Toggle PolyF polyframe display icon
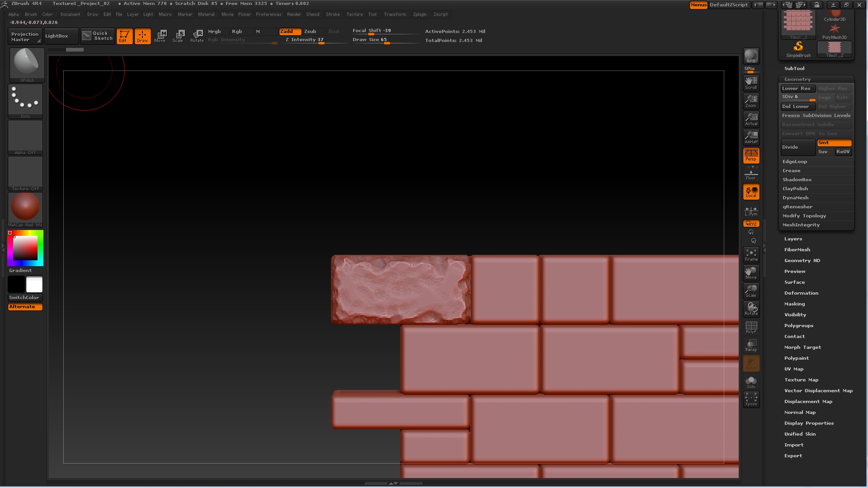This screenshot has width=868, height=488. [751, 327]
